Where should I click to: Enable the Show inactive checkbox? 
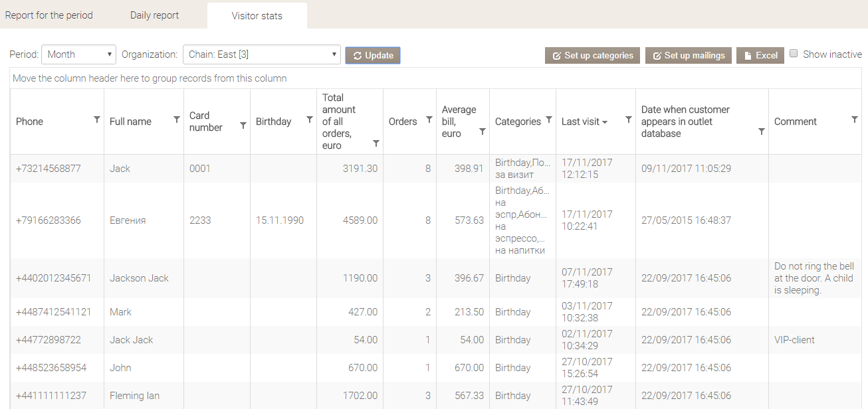(x=794, y=54)
